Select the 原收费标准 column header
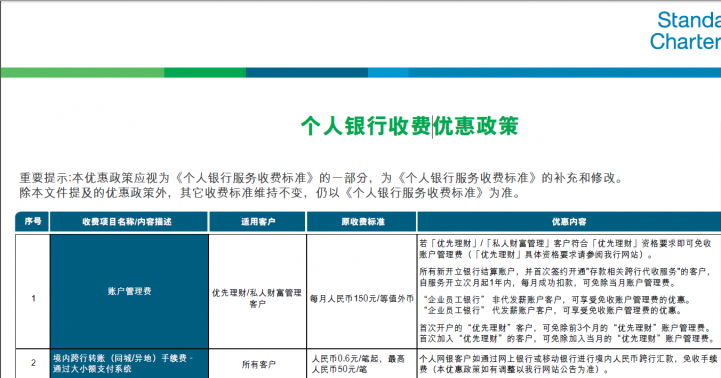721x378 pixels. [362, 222]
